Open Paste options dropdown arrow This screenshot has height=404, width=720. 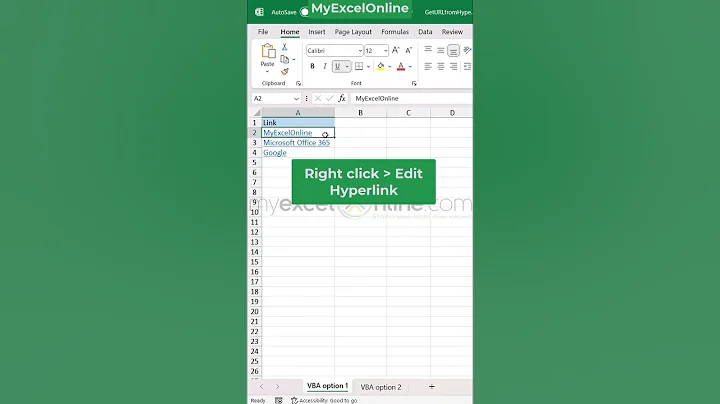pyautogui.click(x=267, y=72)
